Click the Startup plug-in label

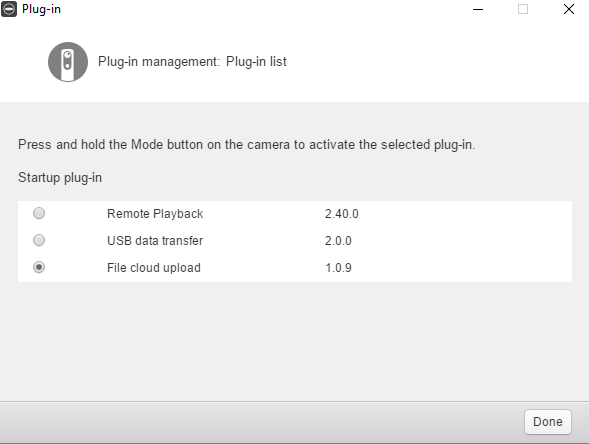click(60, 178)
